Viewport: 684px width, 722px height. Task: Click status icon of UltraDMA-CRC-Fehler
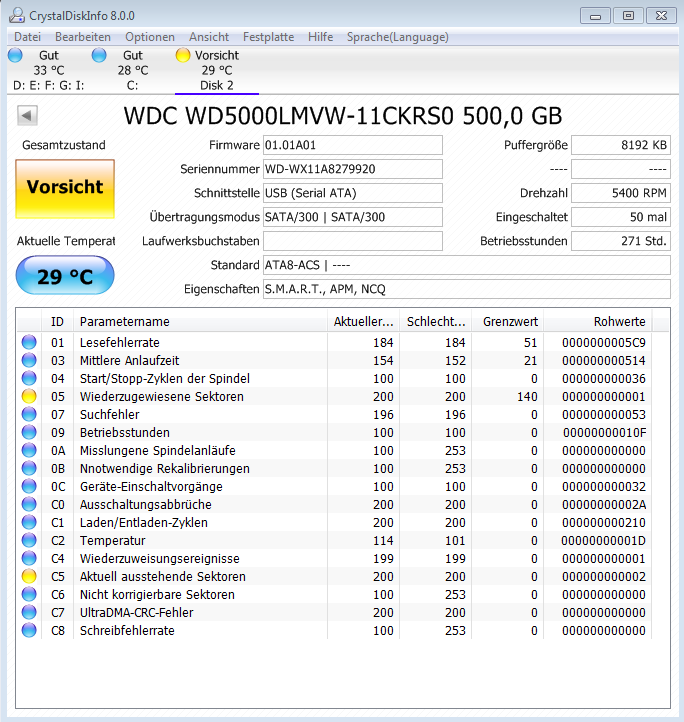click(x=29, y=612)
